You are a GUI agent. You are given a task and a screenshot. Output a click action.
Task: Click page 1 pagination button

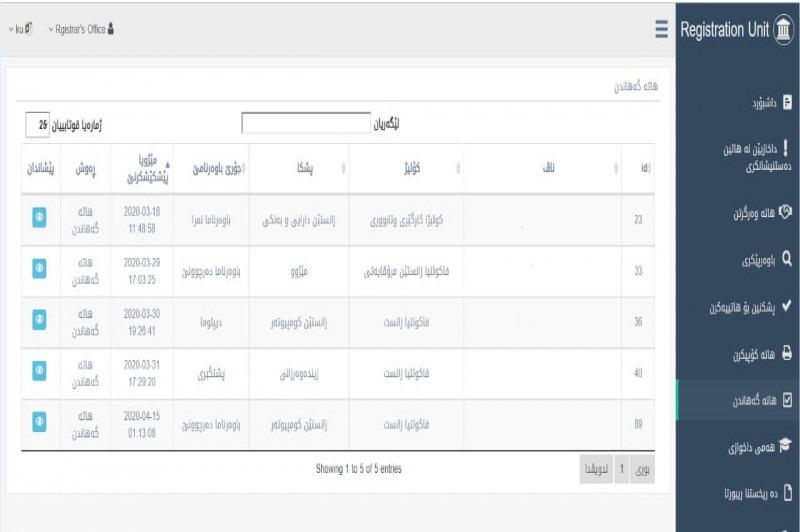coord(621,469)
